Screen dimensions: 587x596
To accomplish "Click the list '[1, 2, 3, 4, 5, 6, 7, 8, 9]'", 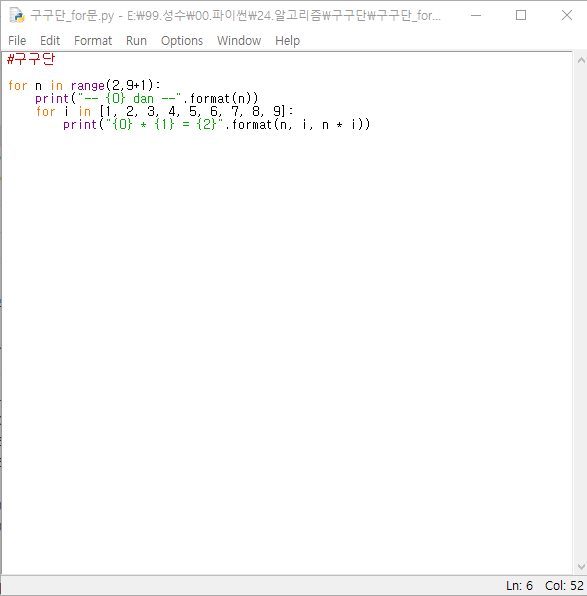I will pos(192,111).
